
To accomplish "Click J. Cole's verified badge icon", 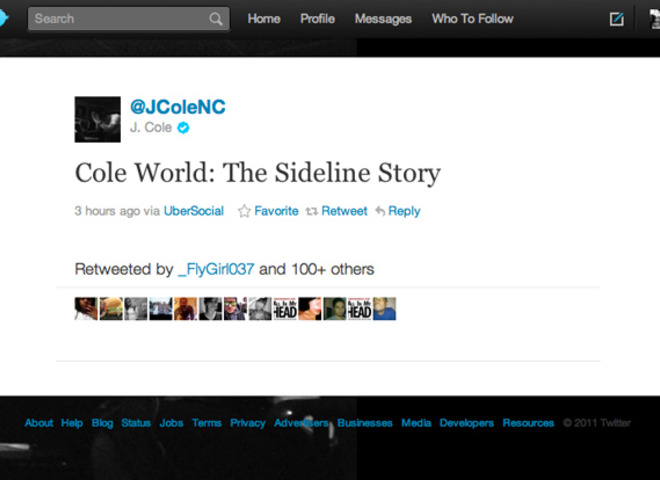I will tap(183, 128).
